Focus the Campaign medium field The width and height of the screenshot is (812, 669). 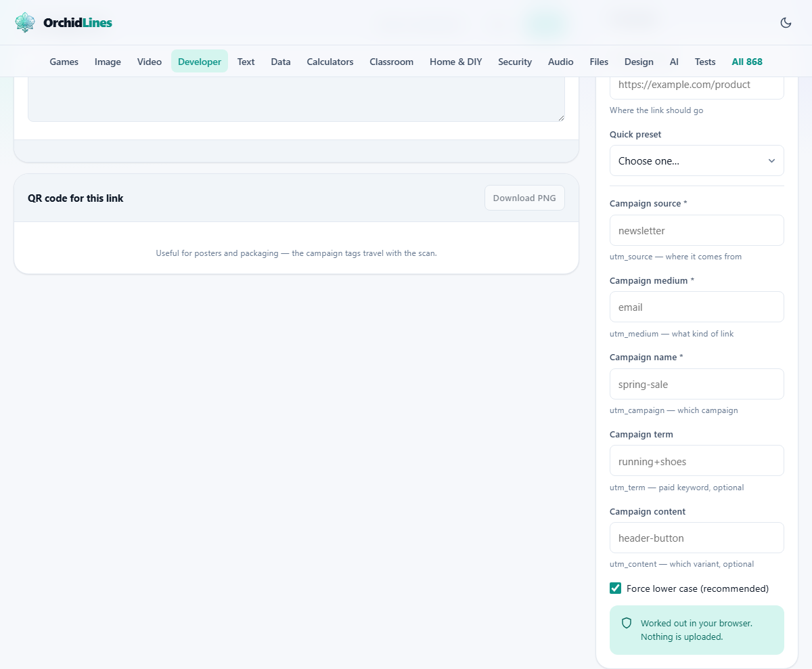pos(697,307)
